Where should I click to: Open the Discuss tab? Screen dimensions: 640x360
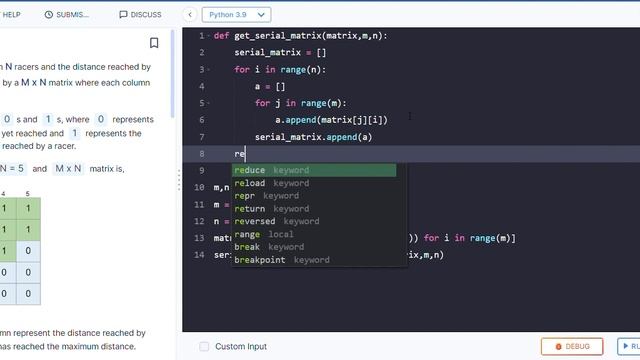140,15
